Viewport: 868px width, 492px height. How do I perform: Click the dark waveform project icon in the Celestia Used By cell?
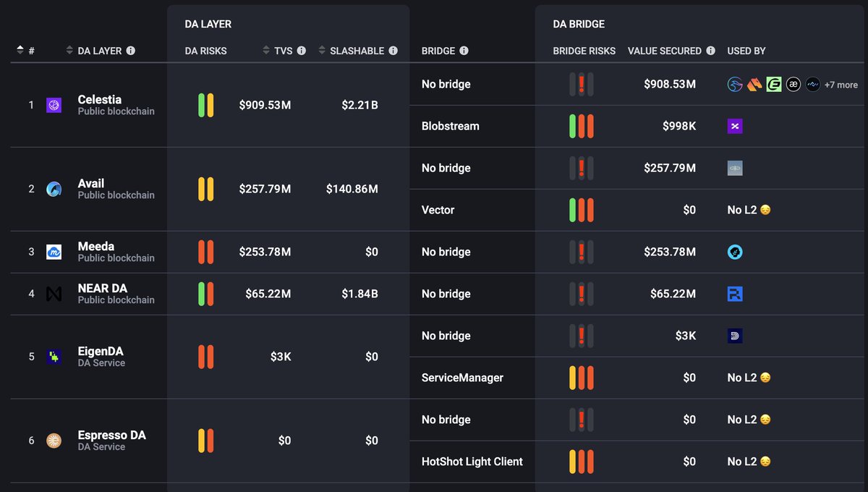click(813, 85)
